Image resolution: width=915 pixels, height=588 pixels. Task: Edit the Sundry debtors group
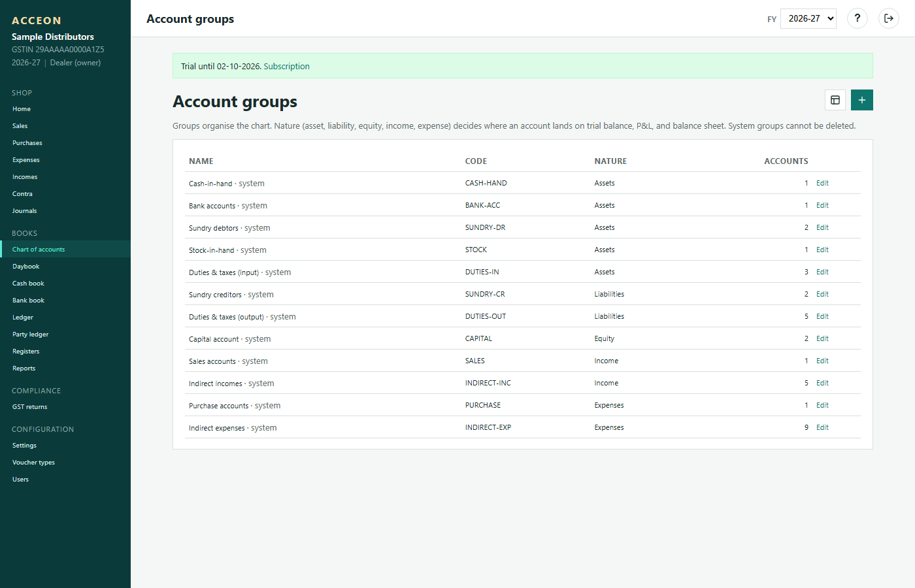[822, 227]
